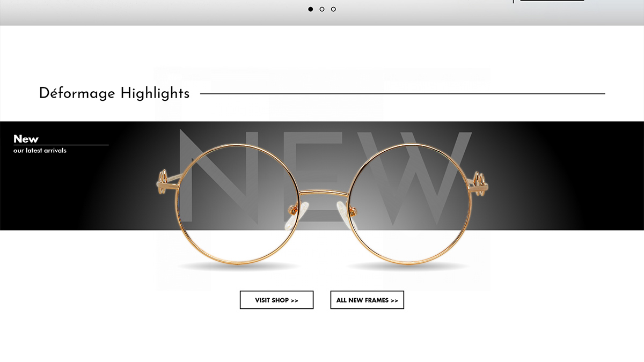Click the 'our latest arrivals' subtitle
Viewport: 644px width, 362px height.
(x=40, y=151)
